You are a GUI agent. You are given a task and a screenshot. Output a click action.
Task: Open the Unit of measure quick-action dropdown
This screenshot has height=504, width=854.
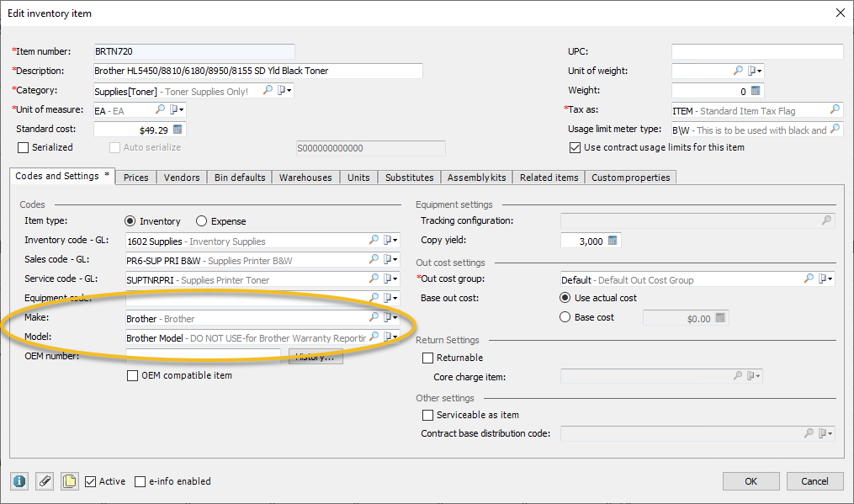(177, 109)
